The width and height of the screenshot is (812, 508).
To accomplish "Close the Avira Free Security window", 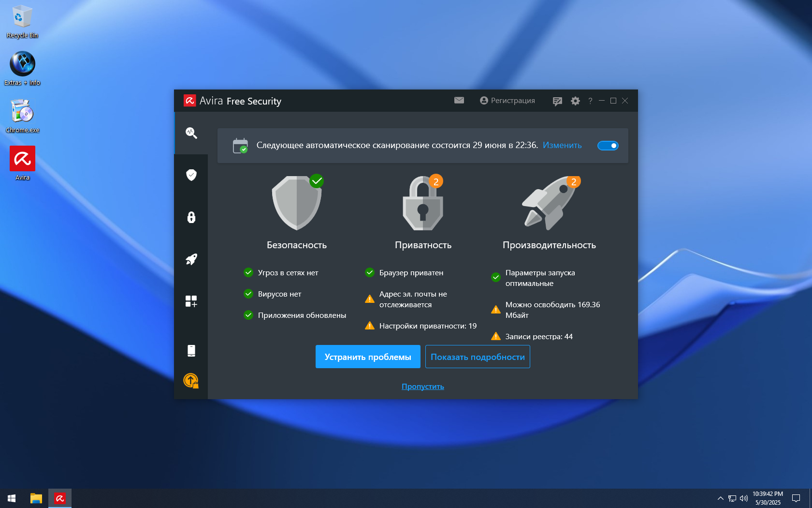I will [625, 101].
